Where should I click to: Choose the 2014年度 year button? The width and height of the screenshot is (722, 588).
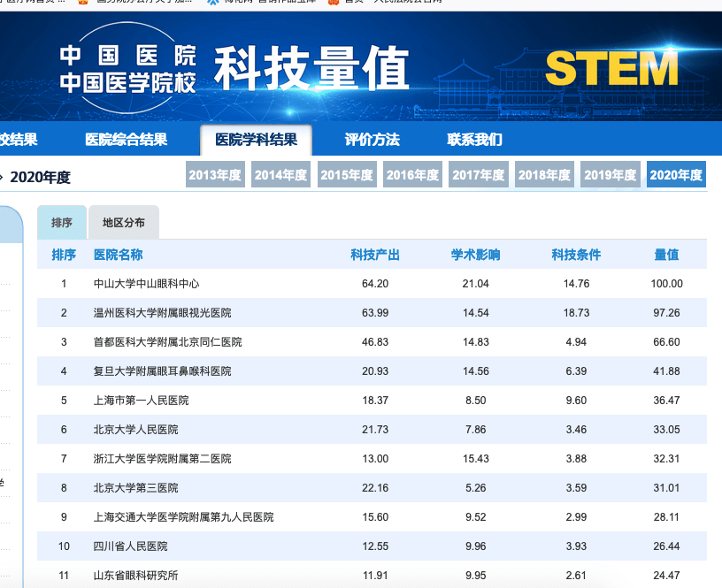280,174
